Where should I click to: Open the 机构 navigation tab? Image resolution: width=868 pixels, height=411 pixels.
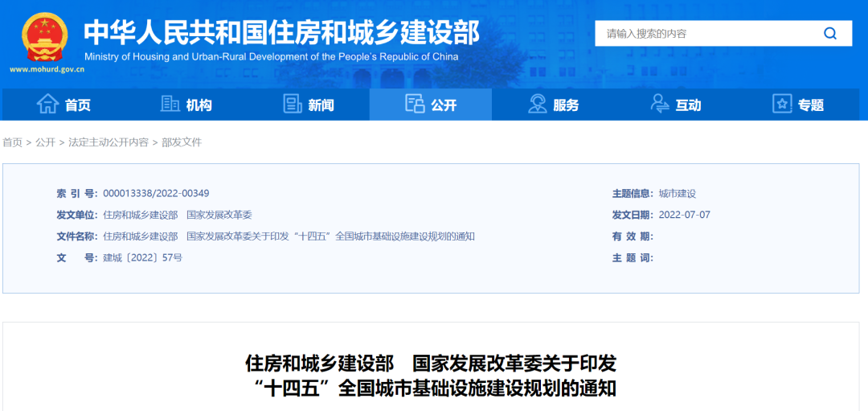pos(186,104)
